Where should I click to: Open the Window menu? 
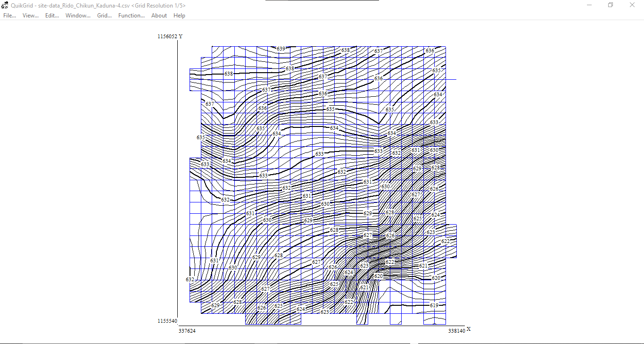[x=77, y=15]
